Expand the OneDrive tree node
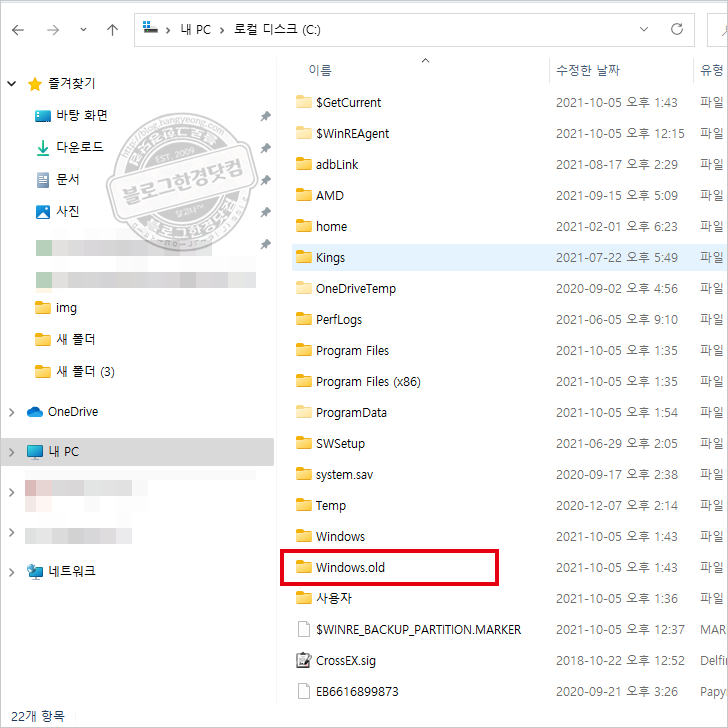728x728 pixels. [12, 412]
